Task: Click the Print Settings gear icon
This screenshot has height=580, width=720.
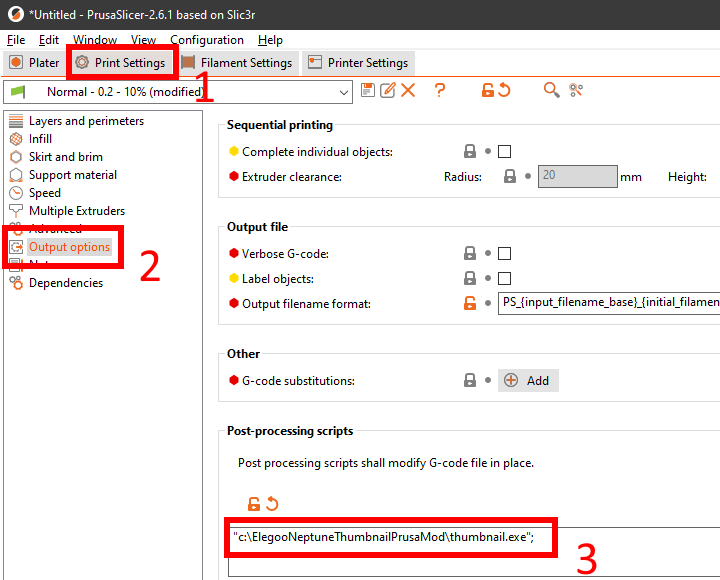Action: click(x=82, y=62)
